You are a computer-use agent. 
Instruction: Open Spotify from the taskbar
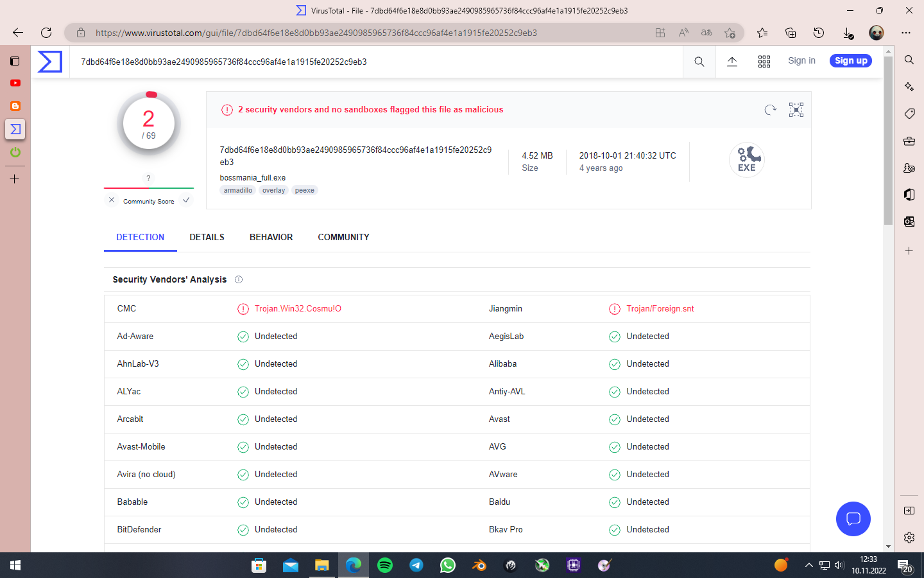click(385, 565)
